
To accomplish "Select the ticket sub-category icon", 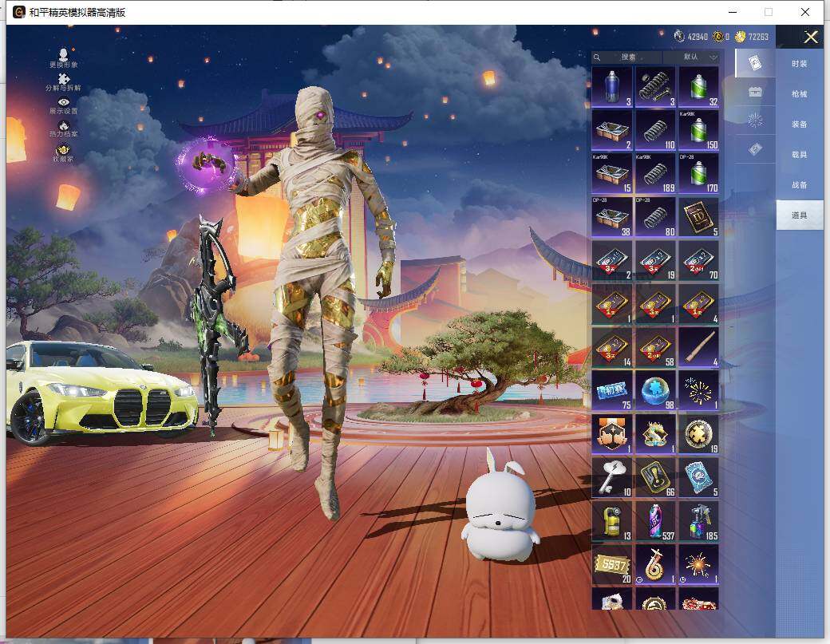I will tap(755, 148).
